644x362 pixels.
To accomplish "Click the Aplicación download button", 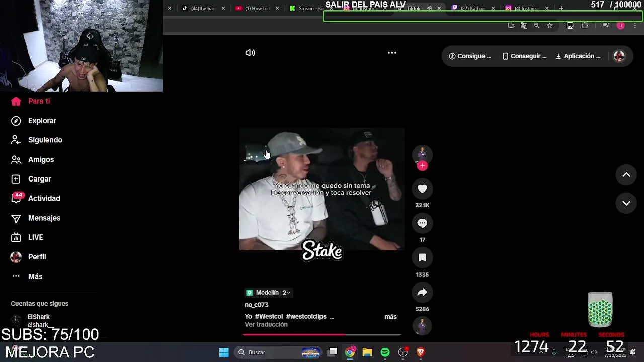I will (578, 56).
